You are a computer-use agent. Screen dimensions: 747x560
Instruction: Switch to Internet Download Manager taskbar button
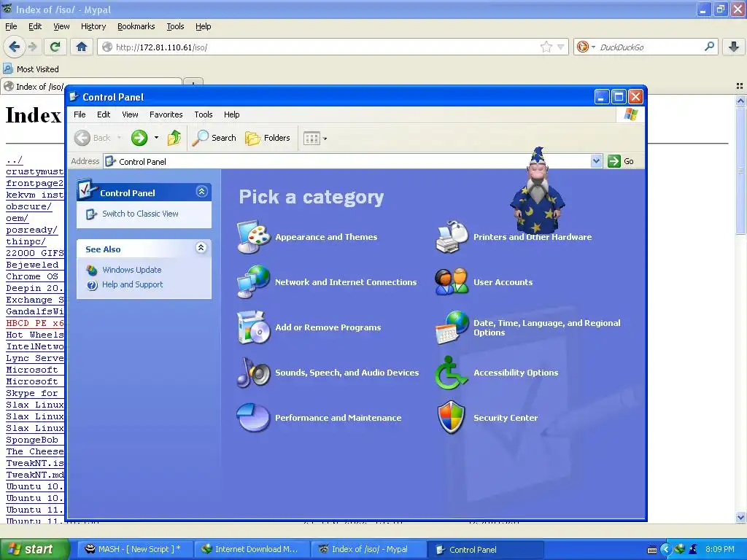[x=251, y=549]
